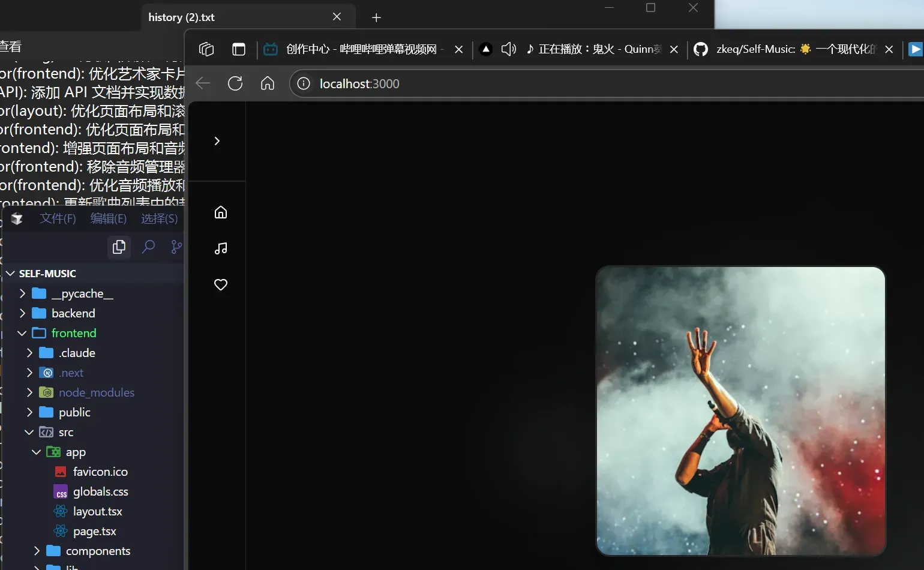Screen dimensions: 924x570
Task: Open favorites via the heart icon
Action: pos(221,284)
